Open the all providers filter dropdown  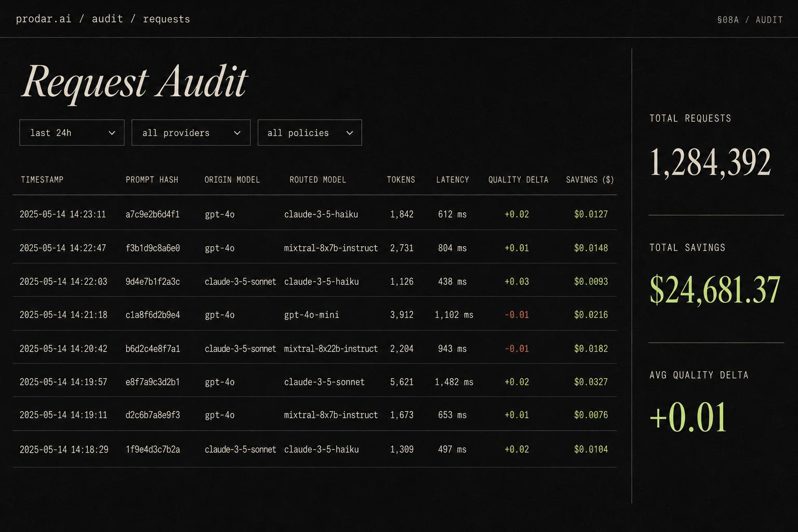tap(191, 132)
